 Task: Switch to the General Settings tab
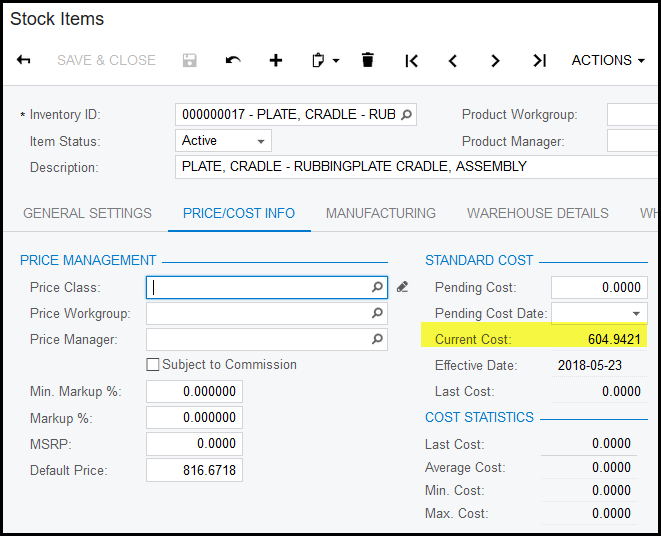87,213
